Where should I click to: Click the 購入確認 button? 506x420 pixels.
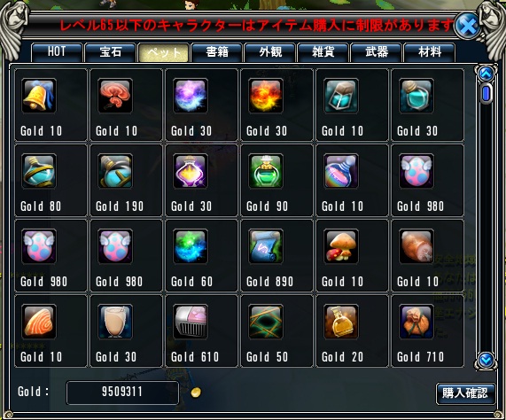[465, 393]
